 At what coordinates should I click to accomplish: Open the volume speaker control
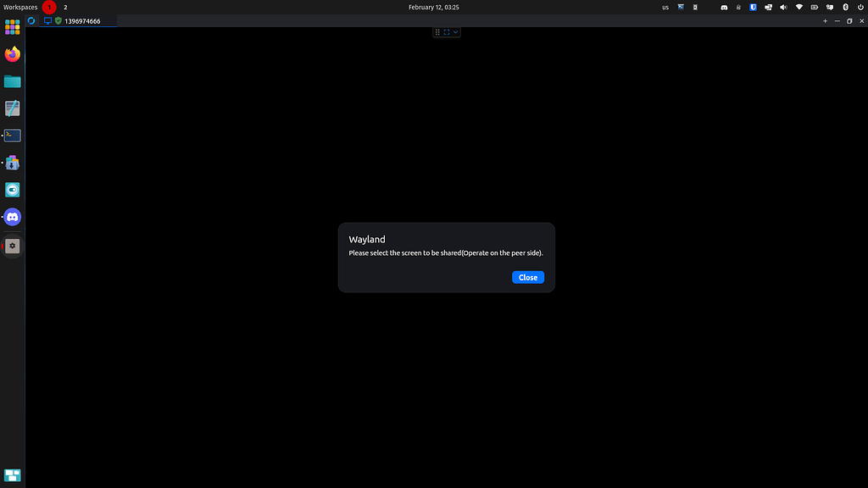783,7
